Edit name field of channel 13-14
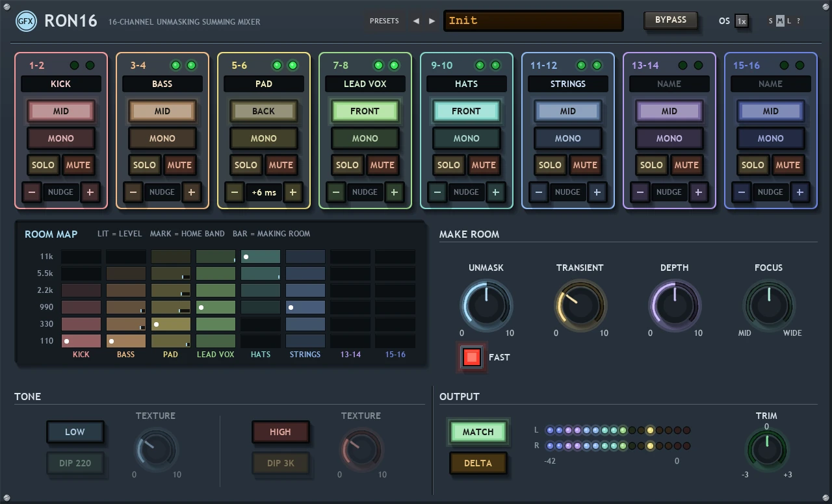This screenshot has height=504, width=832. point(669,84)
